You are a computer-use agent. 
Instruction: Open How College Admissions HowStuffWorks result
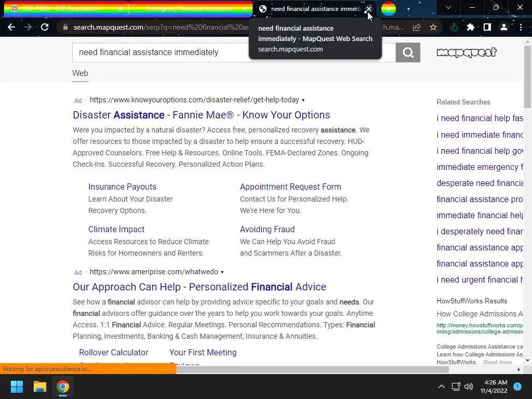tap(480, 314)
